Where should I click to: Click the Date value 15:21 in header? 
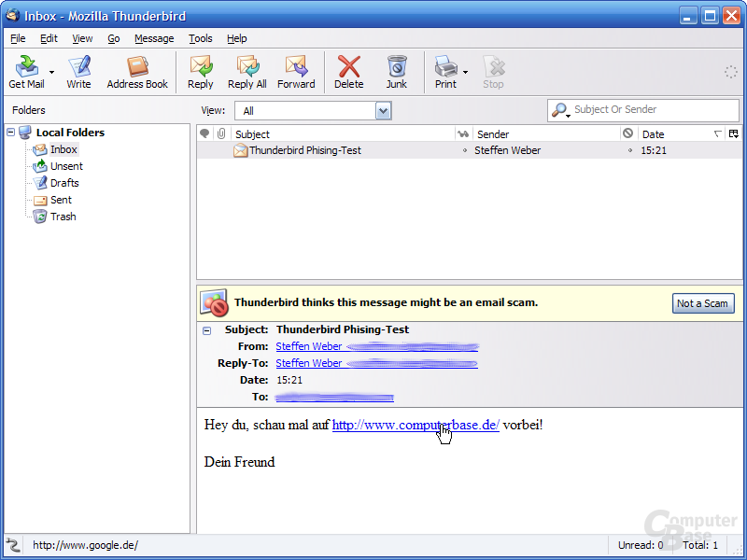[x=289, y=380]
